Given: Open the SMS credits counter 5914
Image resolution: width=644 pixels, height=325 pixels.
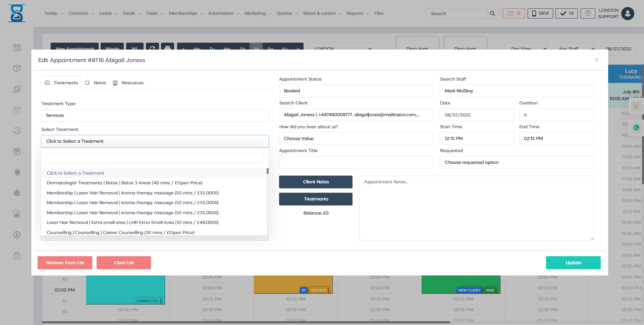Looking at the screenshot, I should click(540, 13).
